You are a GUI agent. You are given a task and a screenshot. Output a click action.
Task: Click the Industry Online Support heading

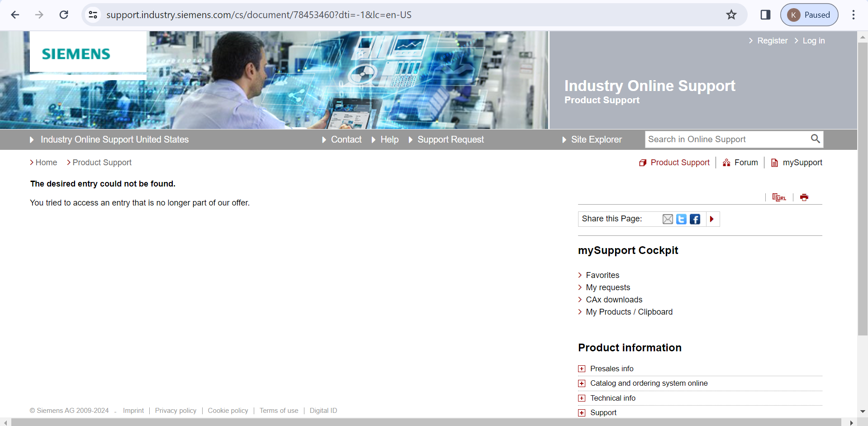point(650,86)
